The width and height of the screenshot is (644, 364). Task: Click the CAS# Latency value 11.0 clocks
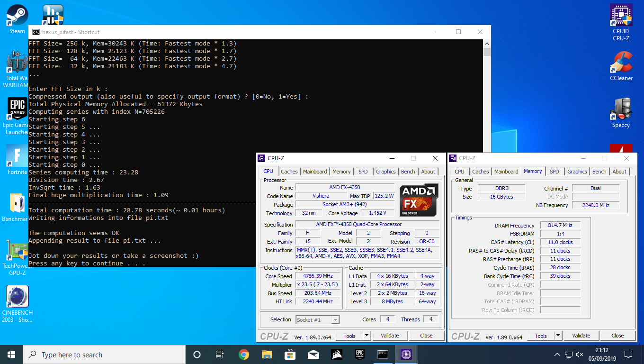pos(560,242)
